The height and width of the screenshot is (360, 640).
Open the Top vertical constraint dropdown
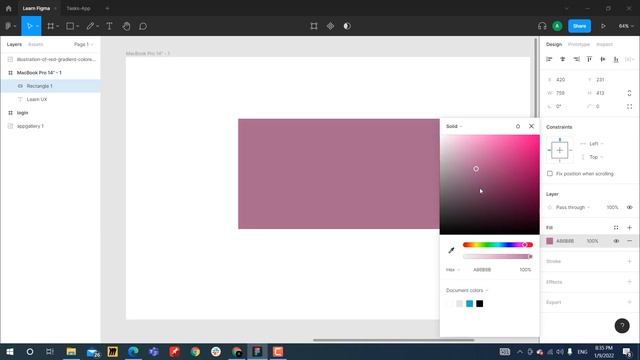point(596,157)
